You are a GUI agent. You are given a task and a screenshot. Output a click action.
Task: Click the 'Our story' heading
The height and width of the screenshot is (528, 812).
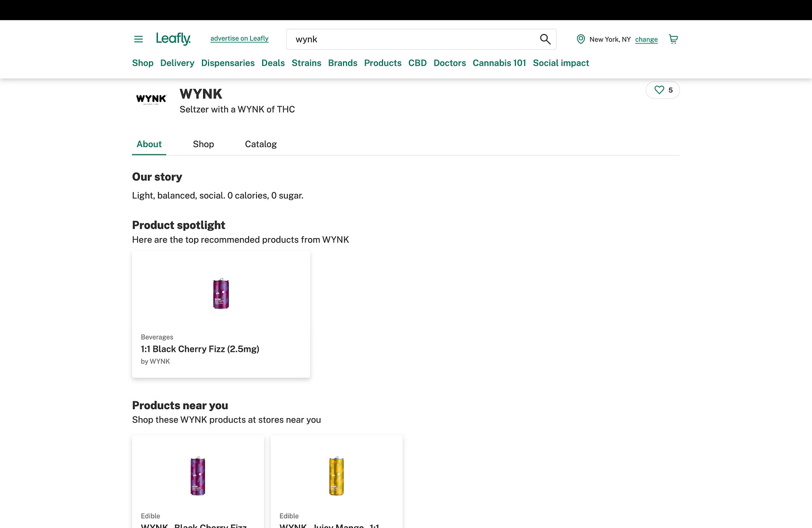click(x=157, y=177)
